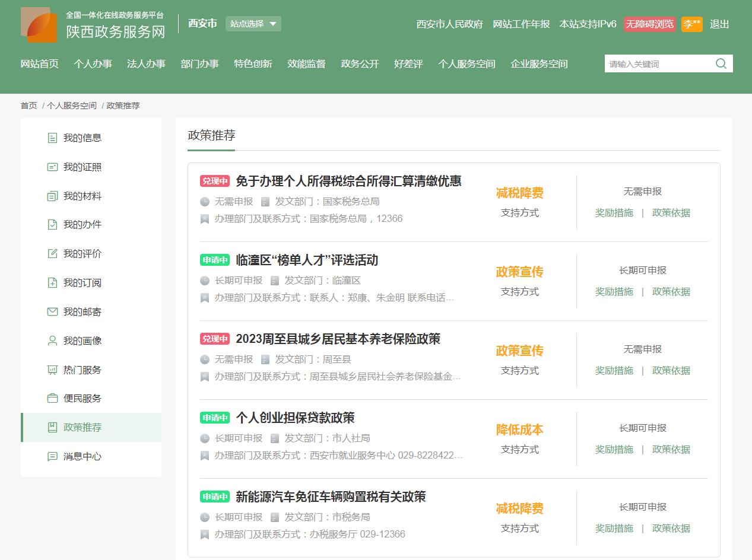This screenshot has width=752, height=560.
Task: Click the 我的证照 card icon
Action: pos(52,167)
